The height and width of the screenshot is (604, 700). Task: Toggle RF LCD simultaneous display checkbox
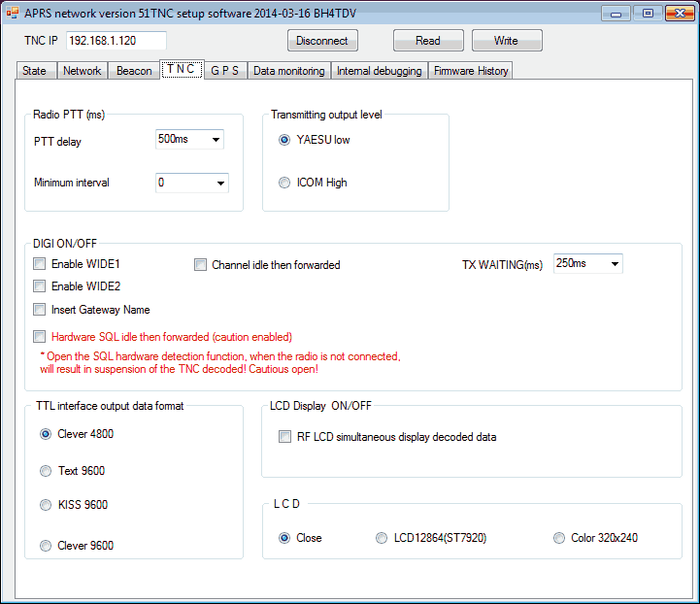point(285,437)
